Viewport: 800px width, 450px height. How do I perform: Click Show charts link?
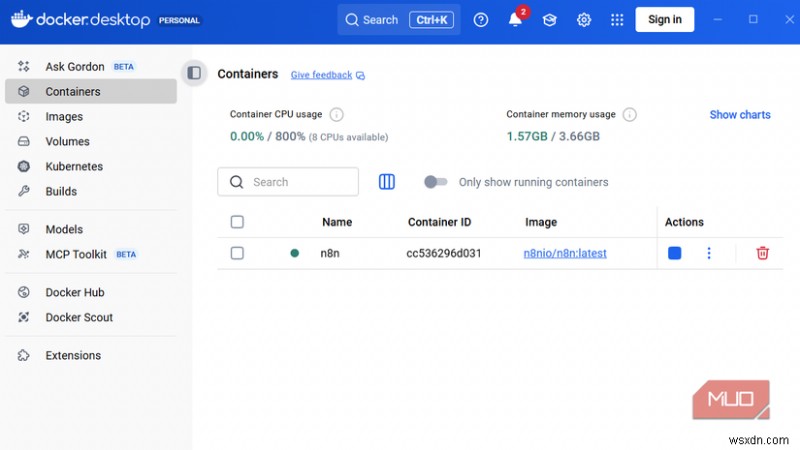[740, 115]
